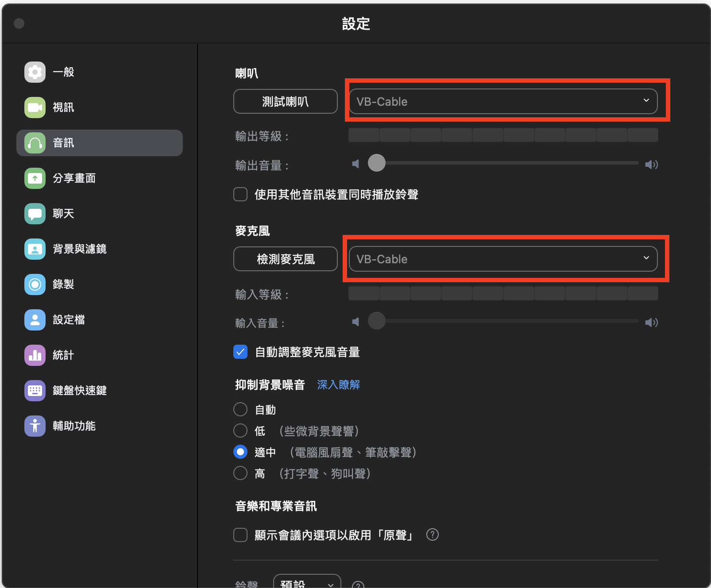Image resolution: width=711 pixels, height=588 pixels.
Task: Click 測試喇叭 button
Action: (x=286, y=101)
